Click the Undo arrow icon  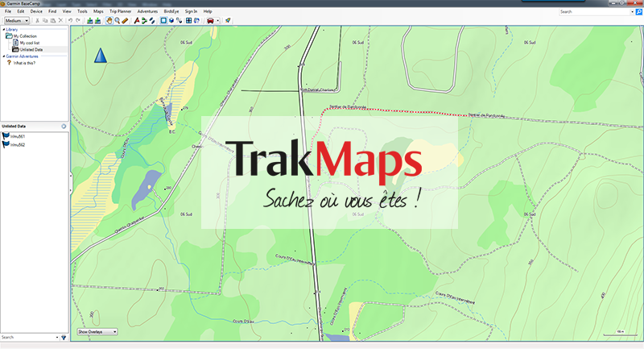70,20
